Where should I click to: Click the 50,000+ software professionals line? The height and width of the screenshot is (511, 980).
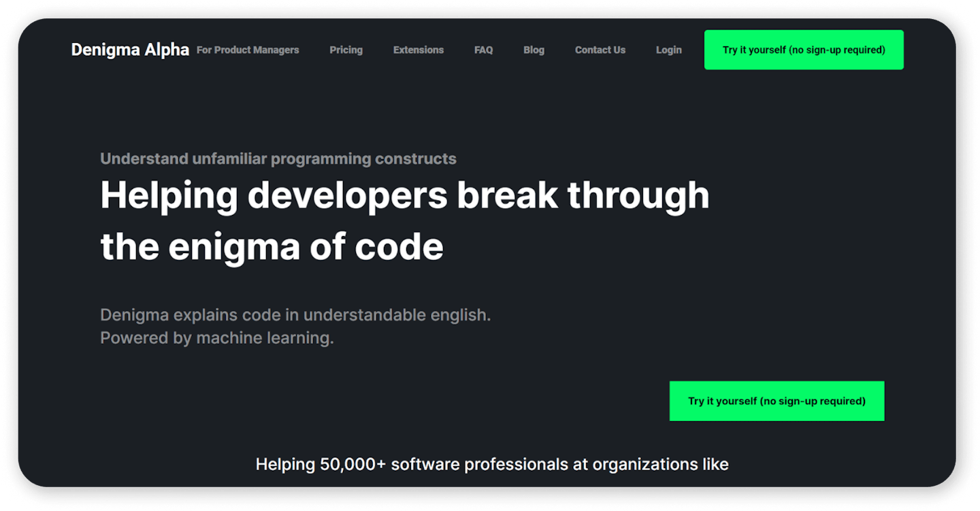click(x=492, y=464)
